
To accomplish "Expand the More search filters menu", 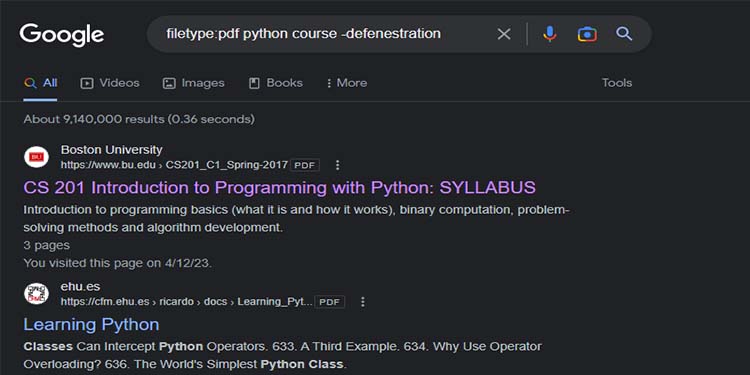I will click(347, 83).
